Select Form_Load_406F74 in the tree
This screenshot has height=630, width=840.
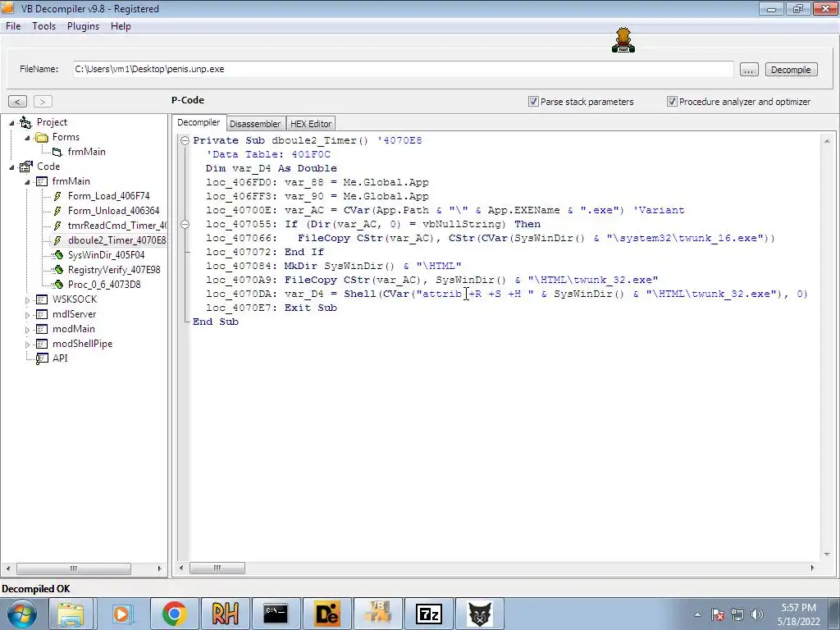coord(109,196)
